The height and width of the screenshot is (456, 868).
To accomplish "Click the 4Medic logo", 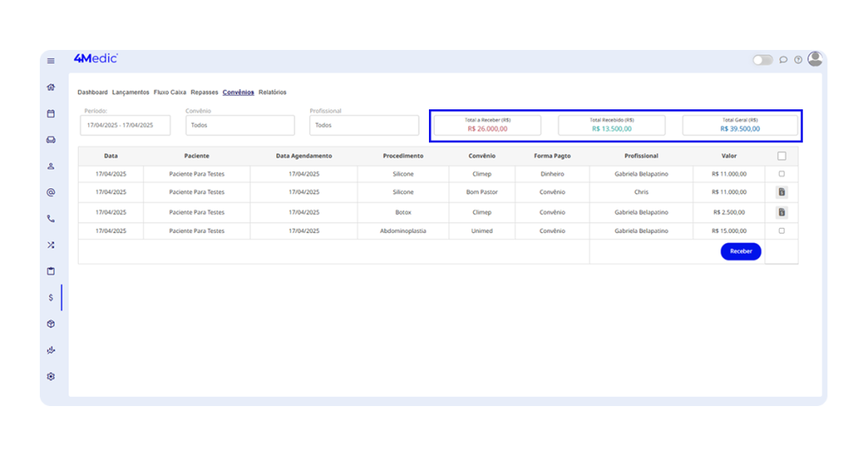I will (x=96, y=58).
